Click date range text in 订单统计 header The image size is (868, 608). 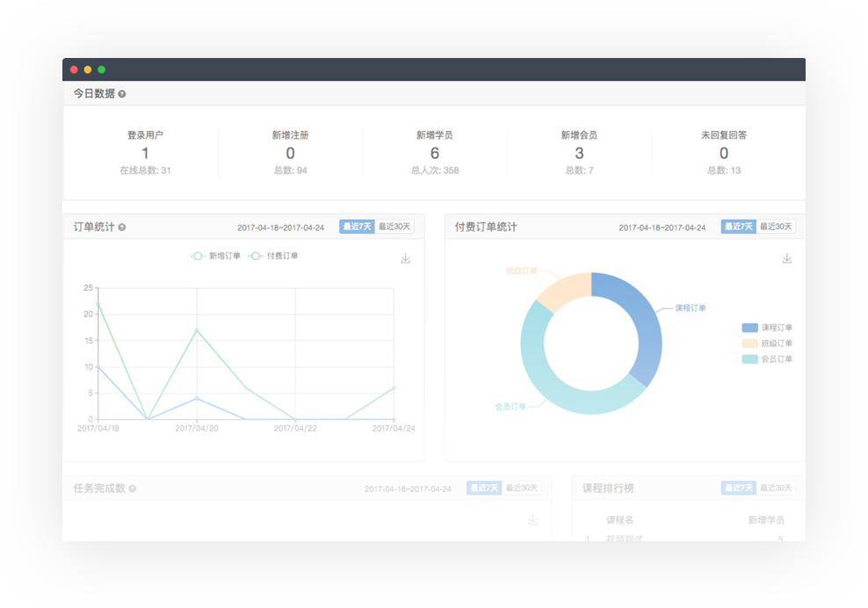280,228
